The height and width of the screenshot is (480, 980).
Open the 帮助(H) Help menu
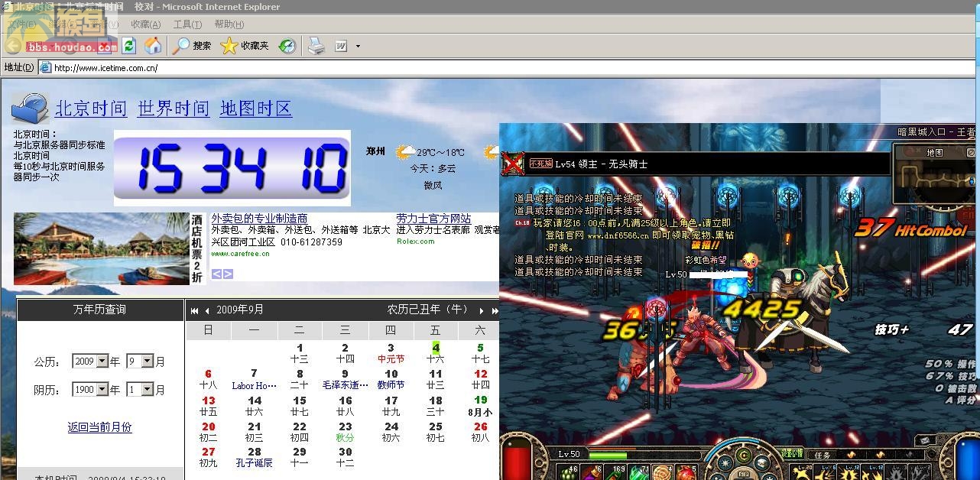tap(229, 24)
